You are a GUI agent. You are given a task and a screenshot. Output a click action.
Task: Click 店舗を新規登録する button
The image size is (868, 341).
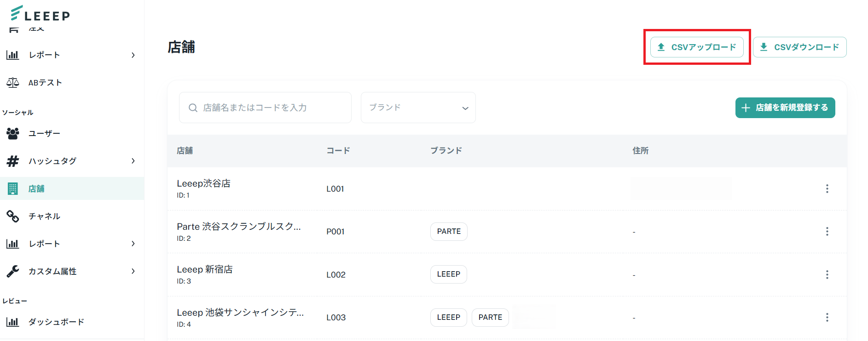tap(785, 108)
